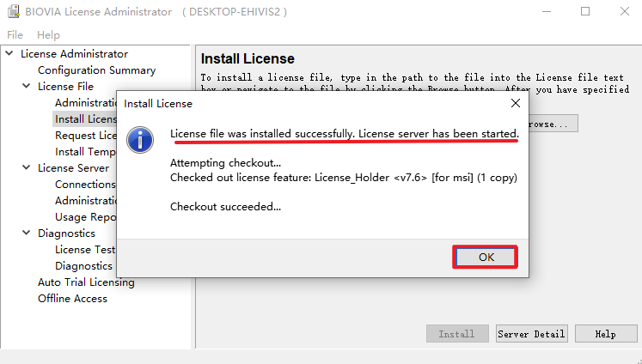Collapse the Diagnostics tree node
Viewport: 642px width, 364px height.
pyautogui.click(x=28, y=234)
